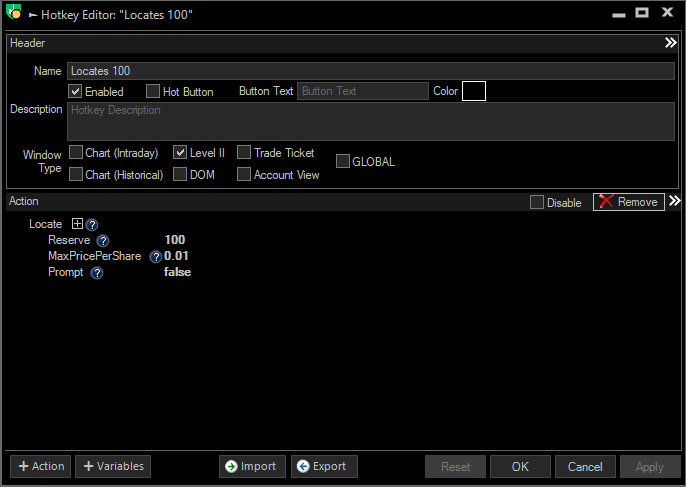Open the Color swatch picker
Screen dimensions: 686x487
coord(473,91)
